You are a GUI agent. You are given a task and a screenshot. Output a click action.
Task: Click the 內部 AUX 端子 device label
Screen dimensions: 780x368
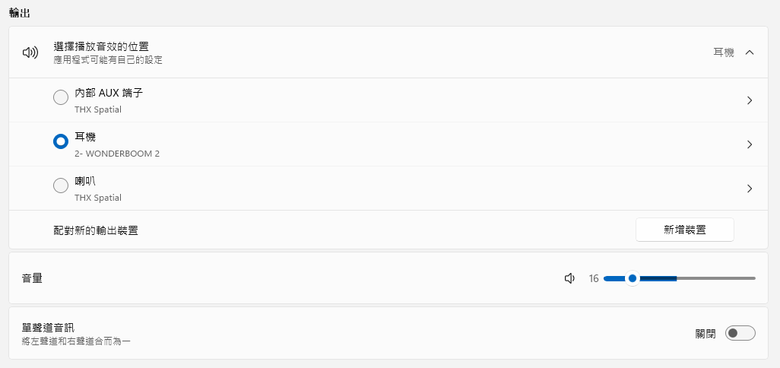[109, 93]
